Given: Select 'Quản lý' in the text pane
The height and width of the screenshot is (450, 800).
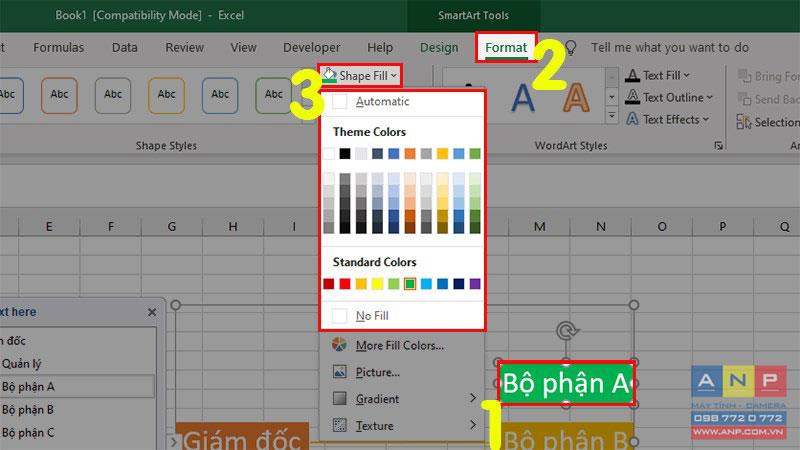Looking at the screenshot, I should point(21,364).
